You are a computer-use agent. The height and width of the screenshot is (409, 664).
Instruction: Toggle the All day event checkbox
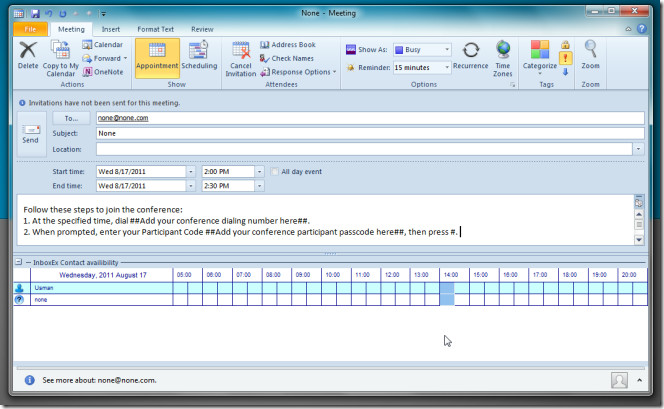pyautogui.click(x=274, y=171)
